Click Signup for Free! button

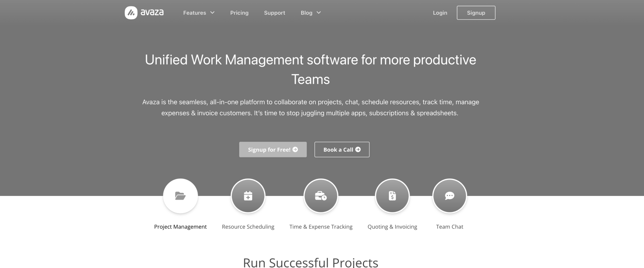coord(273,149)
